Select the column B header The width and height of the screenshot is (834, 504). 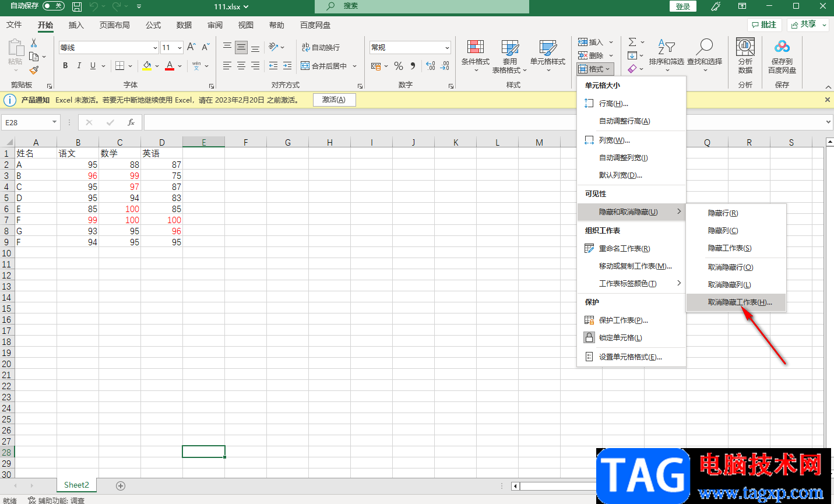[x=78, y=142]
